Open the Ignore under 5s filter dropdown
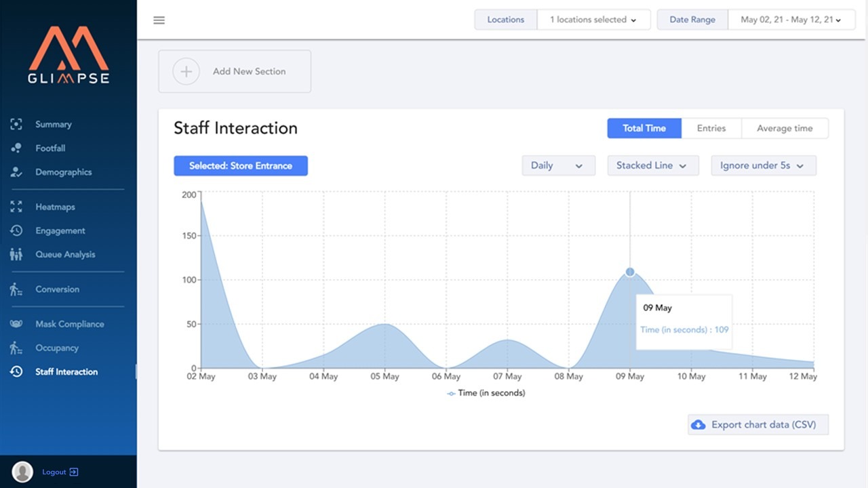Screen dimensions: 868x488 tap(764, 165)
